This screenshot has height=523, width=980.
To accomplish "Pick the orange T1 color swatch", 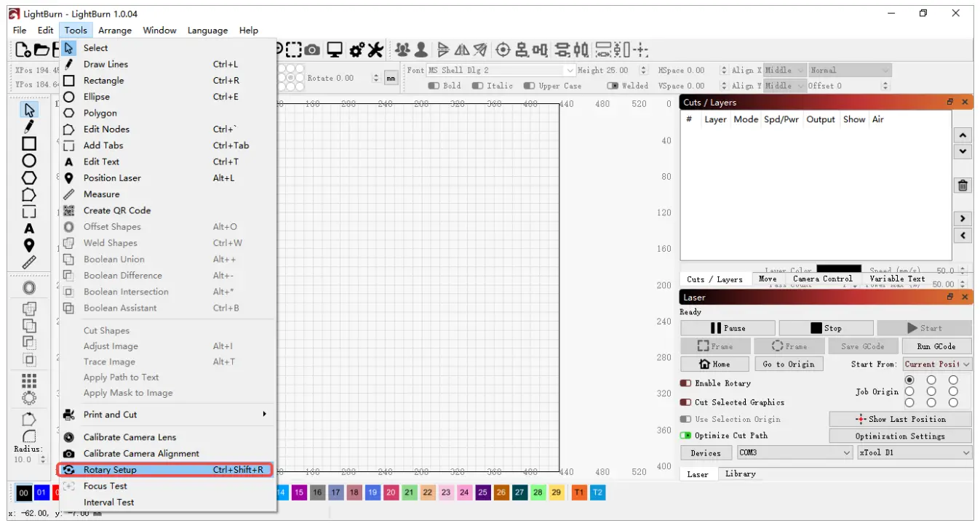I will coord(579,492).
